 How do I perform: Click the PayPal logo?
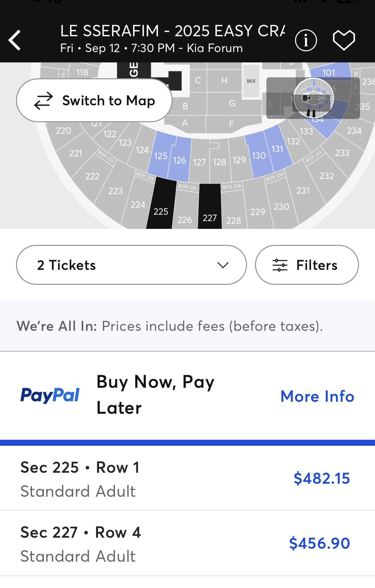50,395
